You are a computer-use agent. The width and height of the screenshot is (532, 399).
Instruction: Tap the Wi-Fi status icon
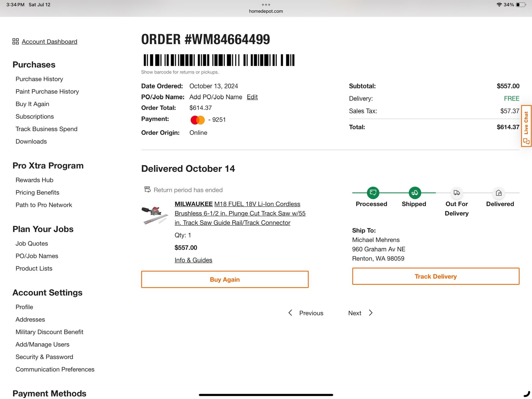coord(499,5)
